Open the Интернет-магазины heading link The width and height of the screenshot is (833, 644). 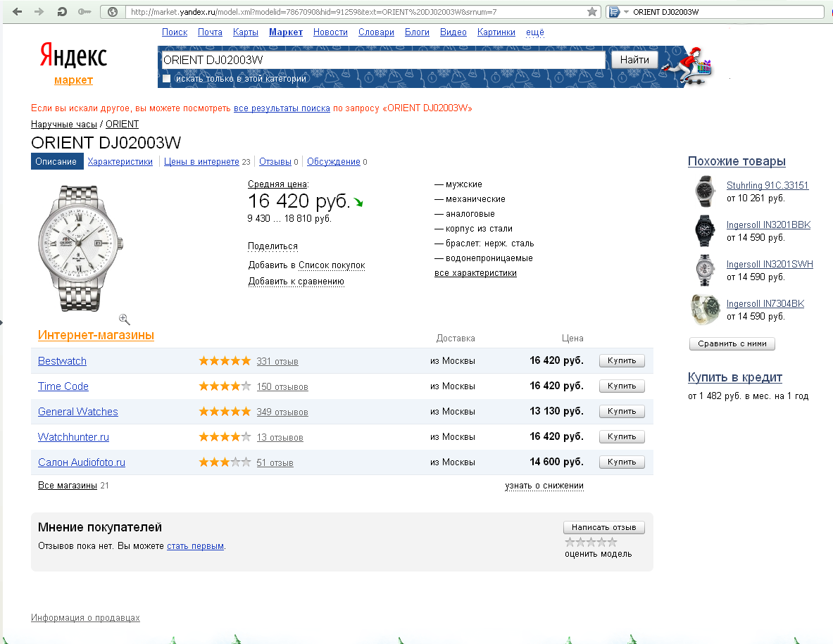click(96, 335)
